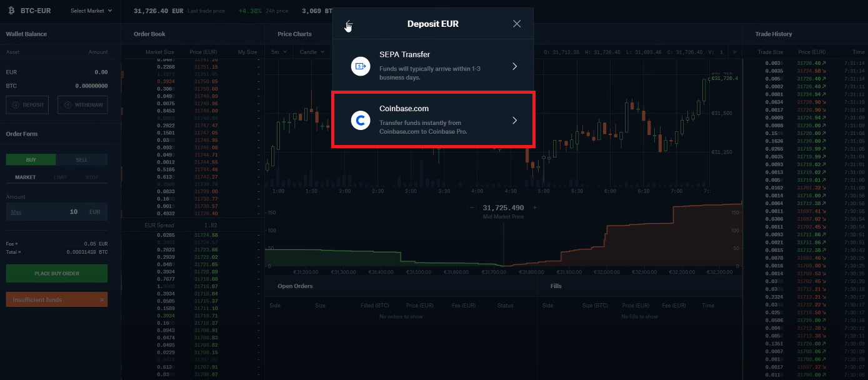
Task: Click the arrow icon at chart toolbar's right end
Action: click(735, 52)
